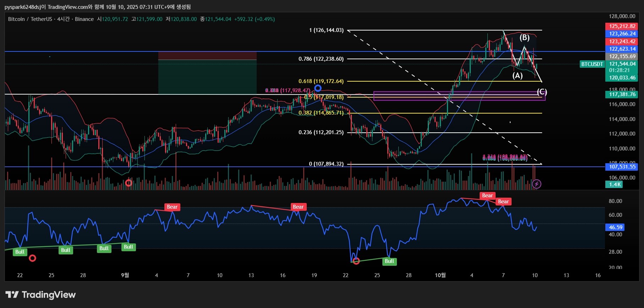Click the Bear label near September 18

298,207
